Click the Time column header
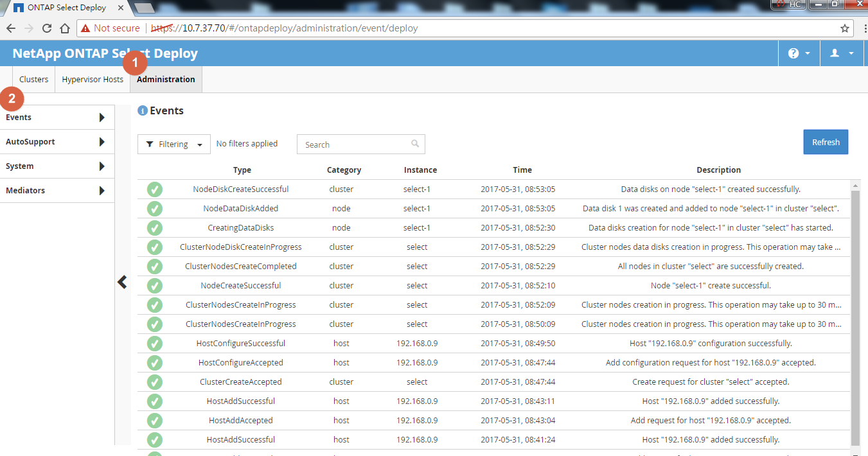The image size is (868, 456). (x=522, y=170)
